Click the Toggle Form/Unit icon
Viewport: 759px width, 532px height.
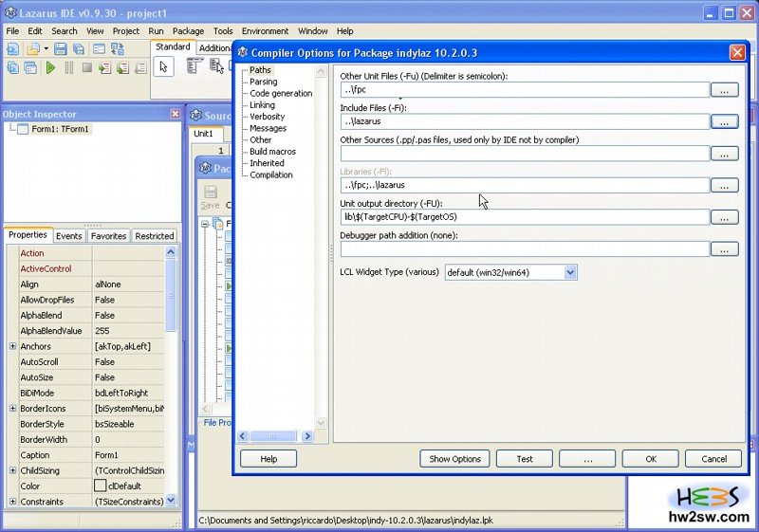(117, 49)
